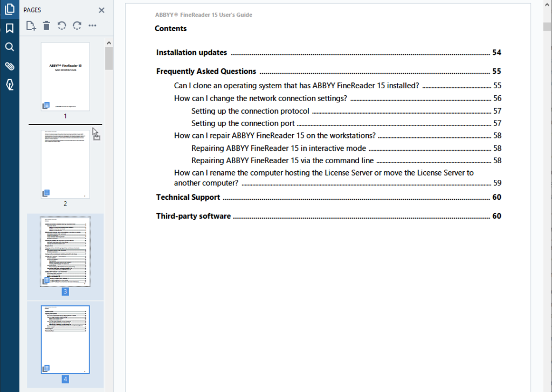Image resolution: width=552 pixels, height=392 pixels.
Task: Click text layer icon on page 3 thumbnail
Action: tap(46, 281)
